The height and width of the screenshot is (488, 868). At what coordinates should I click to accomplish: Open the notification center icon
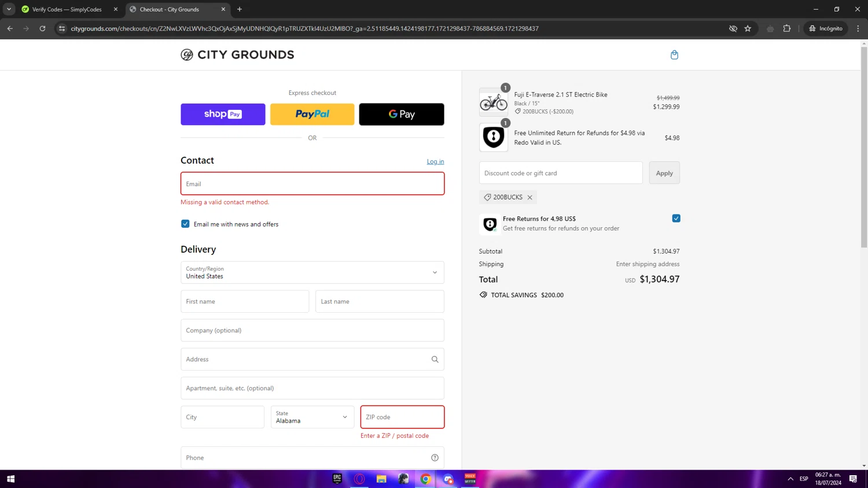point(853,479)
